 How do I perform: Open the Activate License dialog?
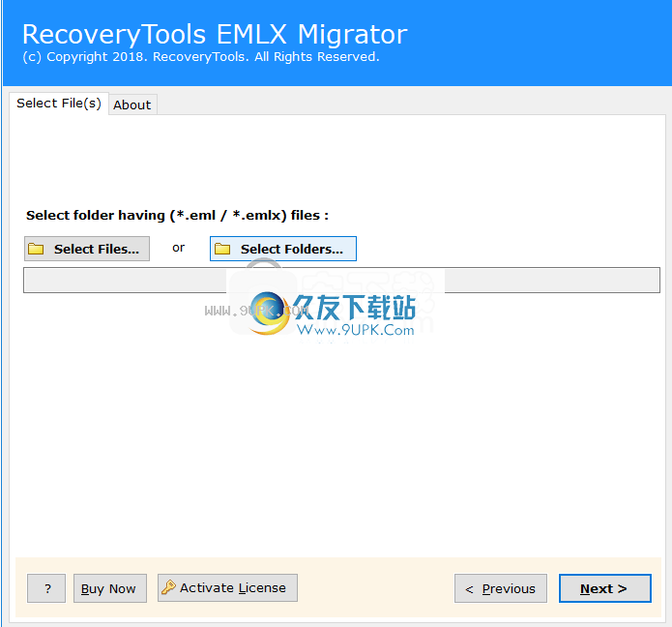point(227,588)
